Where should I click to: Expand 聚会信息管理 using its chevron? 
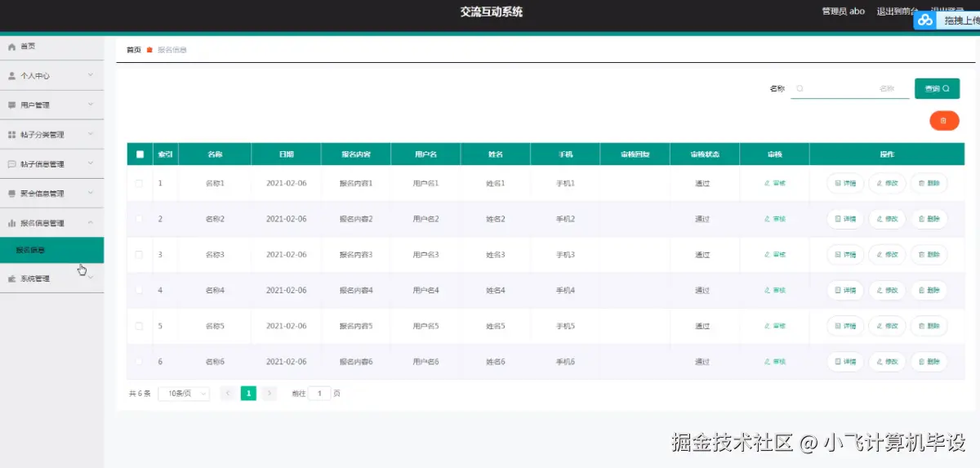91,193
